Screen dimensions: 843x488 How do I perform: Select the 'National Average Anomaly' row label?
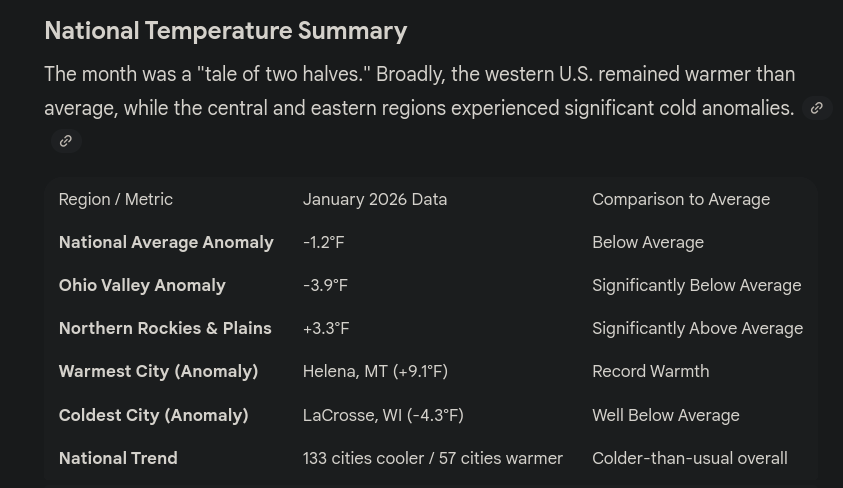166,242
